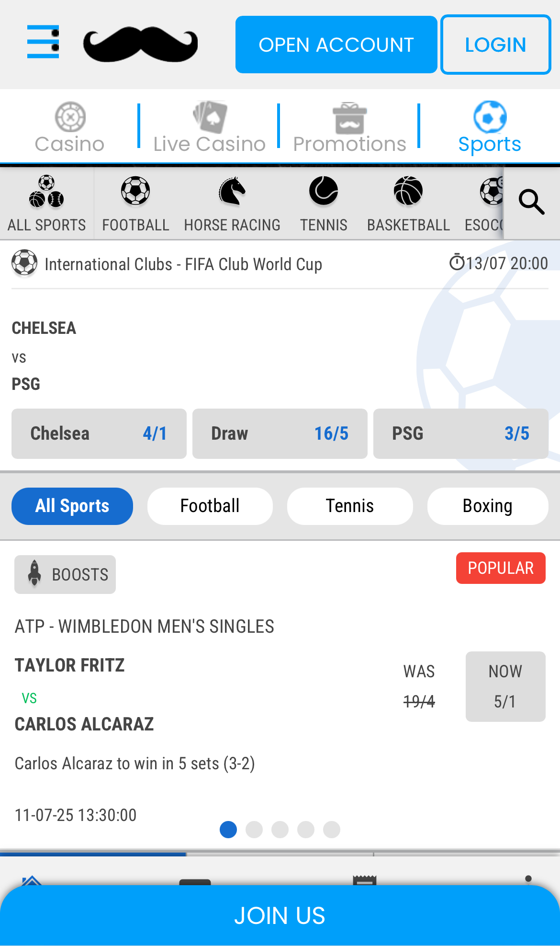560x946 pixels.
Task: Pick the Tennis ball icon
Action: (x=324, y=191)
